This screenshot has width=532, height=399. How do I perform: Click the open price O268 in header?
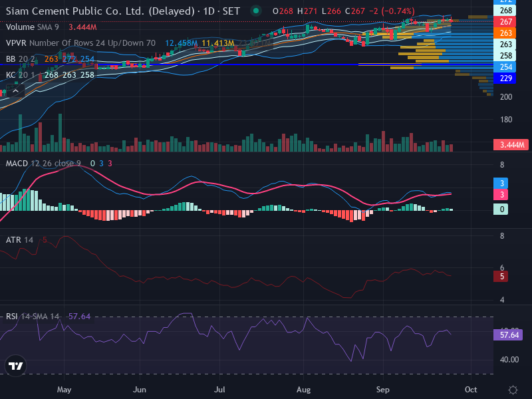pos(283,11)
